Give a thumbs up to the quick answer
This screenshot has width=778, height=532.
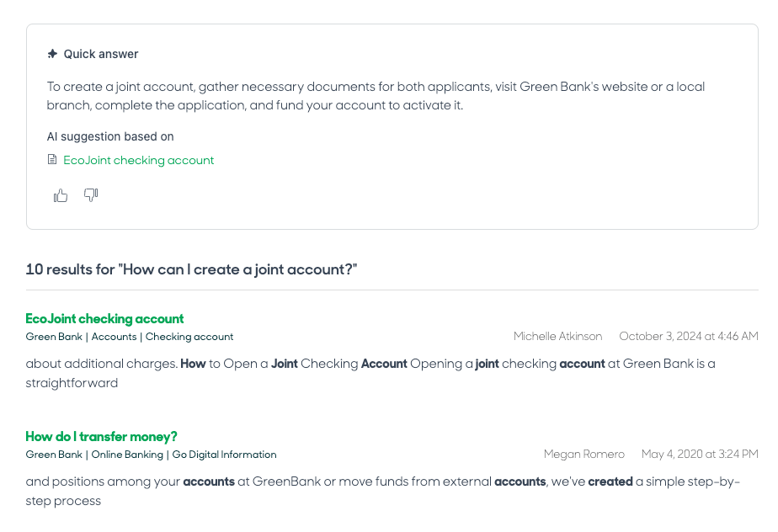[60, 194]
